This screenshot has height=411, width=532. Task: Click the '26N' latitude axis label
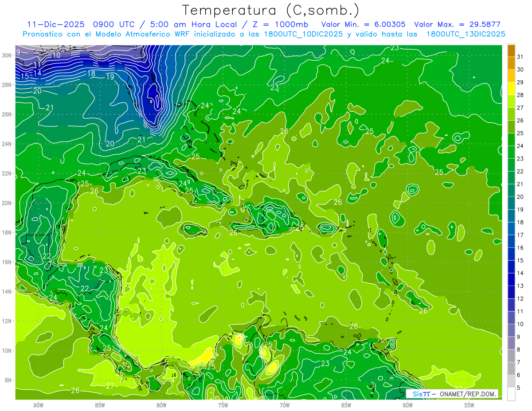coord(7,114)
